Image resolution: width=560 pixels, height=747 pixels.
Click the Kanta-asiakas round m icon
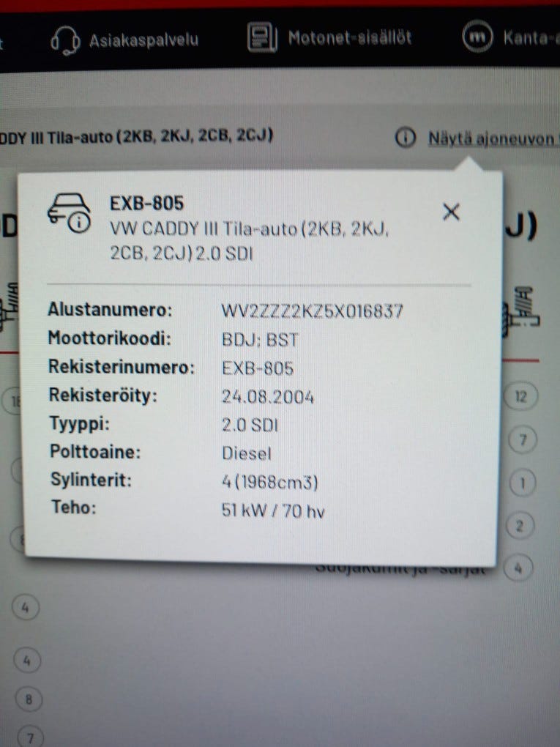coord(477,36)
